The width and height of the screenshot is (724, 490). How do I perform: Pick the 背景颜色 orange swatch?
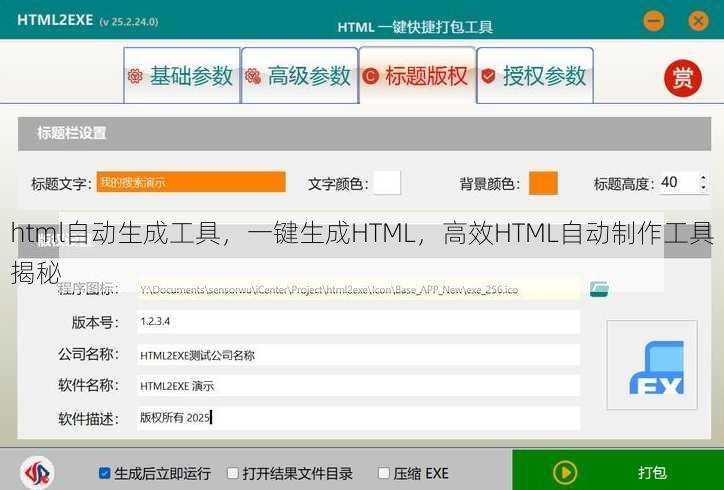click(x=543, y=183)
